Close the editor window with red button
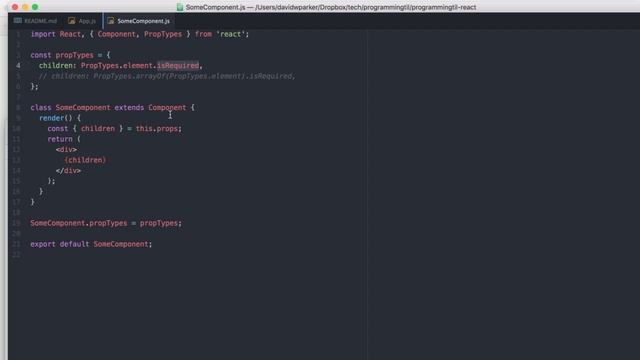 [15, 7]
